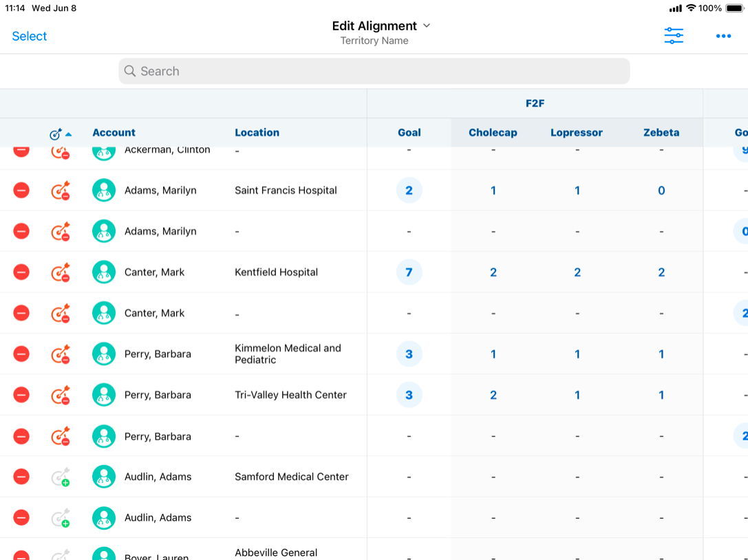Screen dimensions: 748x560
Task: Tap goal value 7 for Canter, Mark
Action: coord(409,272)
